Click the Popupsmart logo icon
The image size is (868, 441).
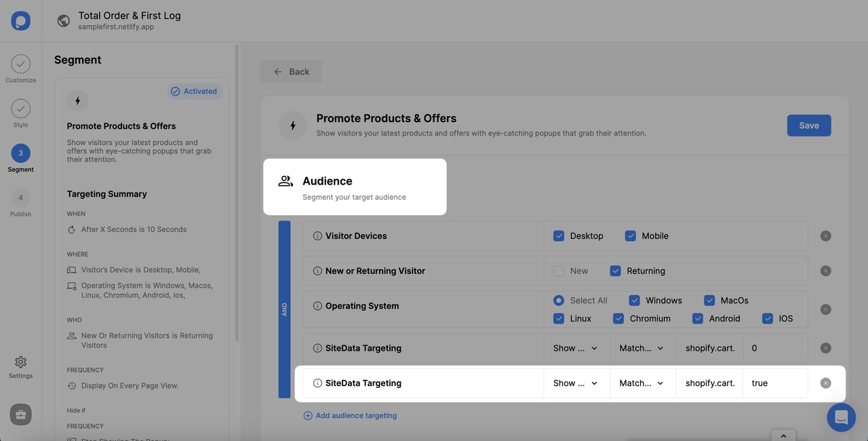(20, 20)
